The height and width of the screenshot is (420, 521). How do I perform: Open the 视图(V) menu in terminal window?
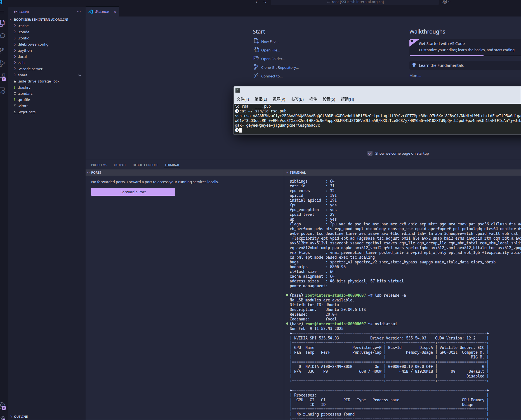coord(279,99)
